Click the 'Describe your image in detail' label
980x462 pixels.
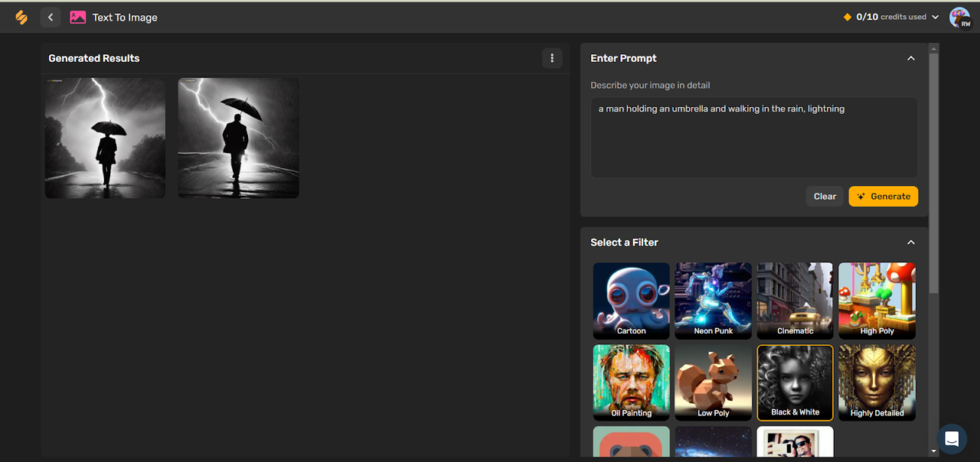(650, 85)
